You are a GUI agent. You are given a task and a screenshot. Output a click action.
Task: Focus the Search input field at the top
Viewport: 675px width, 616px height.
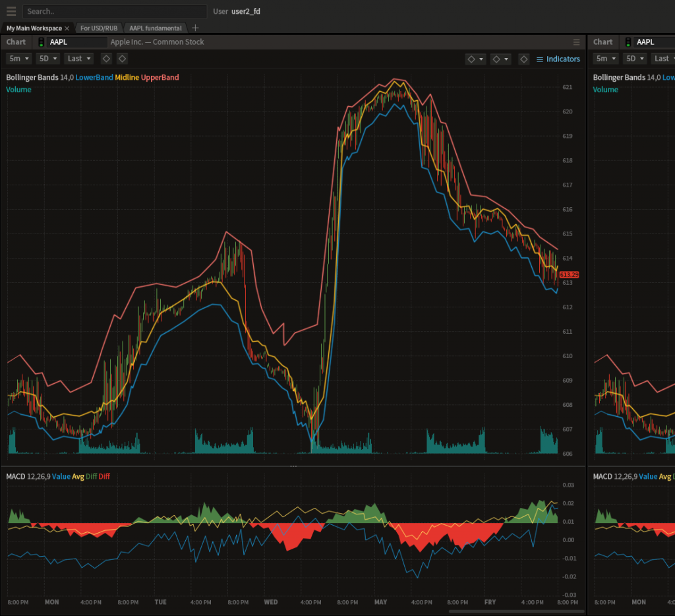coord(115,11)
